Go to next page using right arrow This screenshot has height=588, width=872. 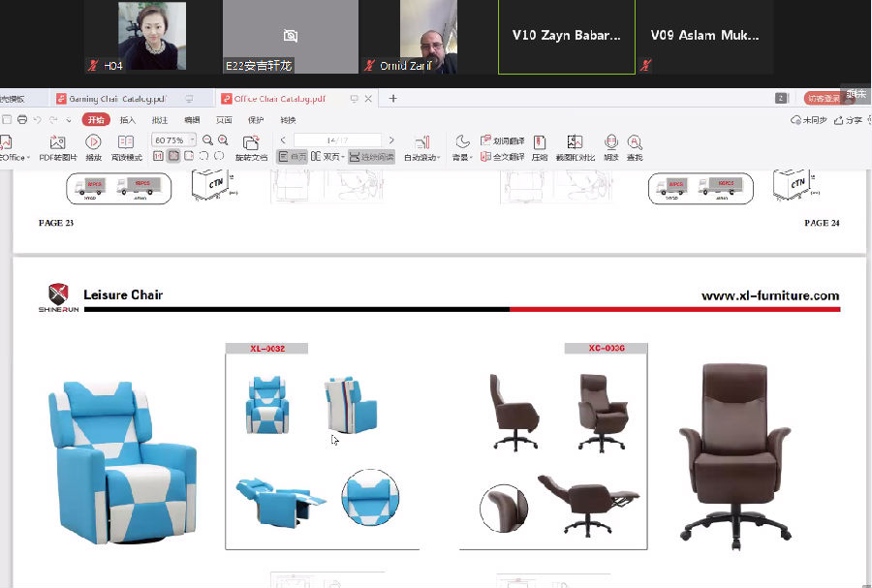point(391,140)
